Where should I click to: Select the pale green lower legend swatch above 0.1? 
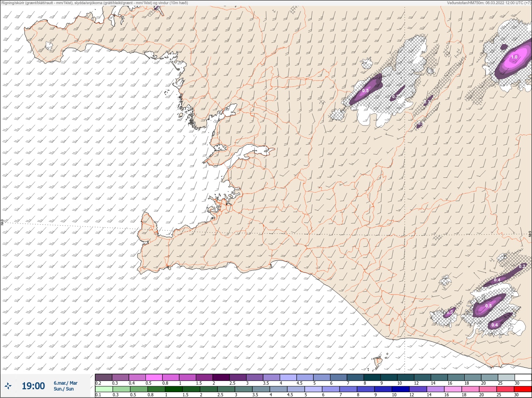tap(103, 389)
